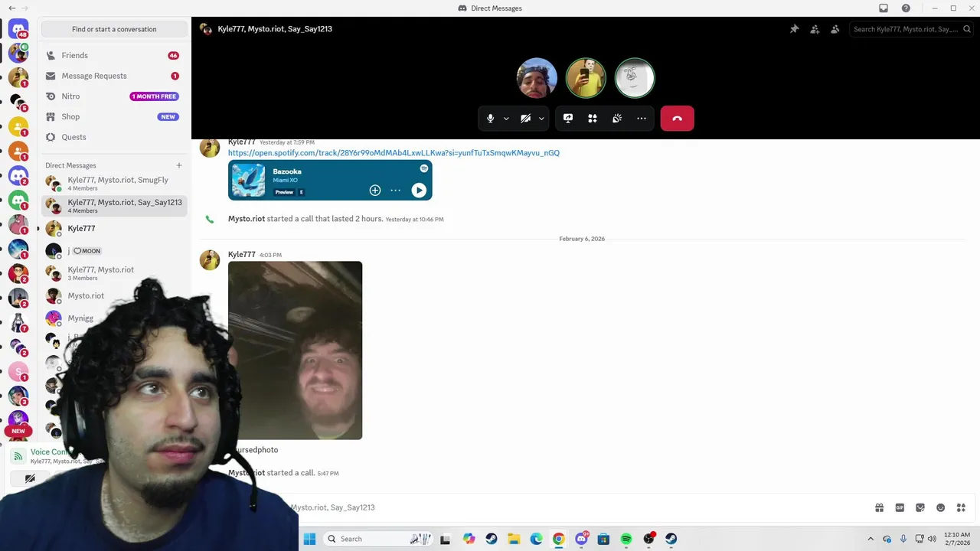The width and height of the screenshot is (980, 551).
Task: Open Kyle777's shared photo
Action: (x=295, y=350)
